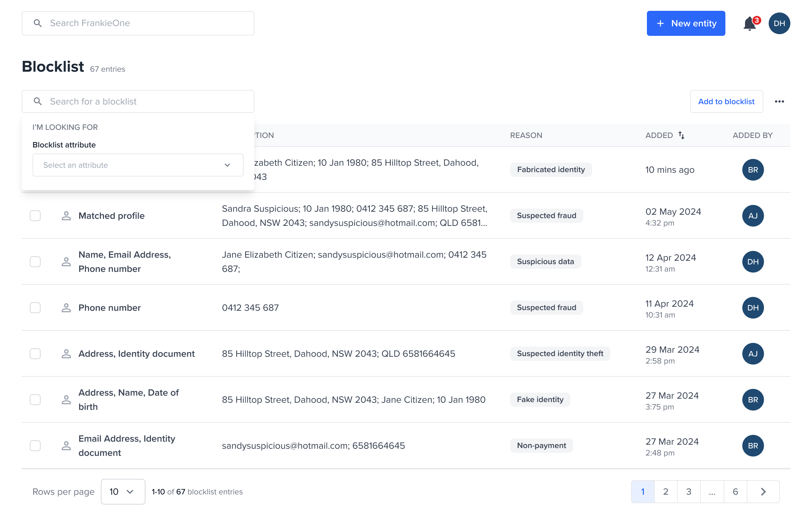The width and height of the screenshot is (812, 514).
Task: Check the Matched profile row checkbox
Action: pos(35,216)
